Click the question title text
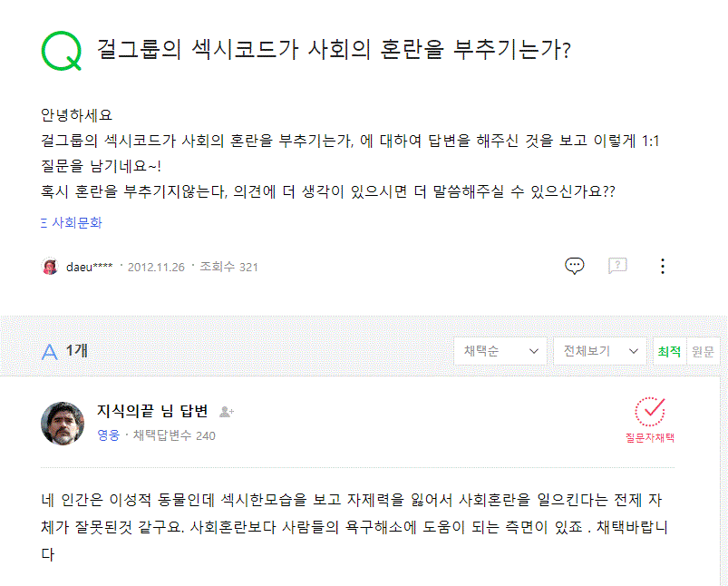Viewport: 728px width, 586px height. [334, 49]
